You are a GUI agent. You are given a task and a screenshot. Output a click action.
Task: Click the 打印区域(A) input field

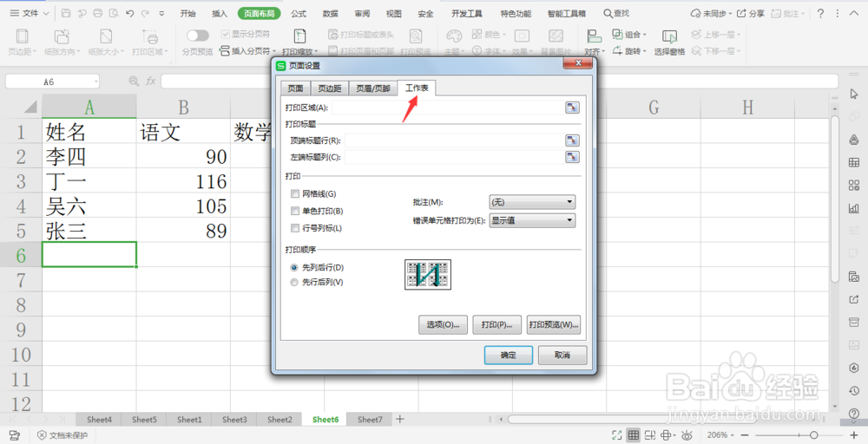point(448,108)
